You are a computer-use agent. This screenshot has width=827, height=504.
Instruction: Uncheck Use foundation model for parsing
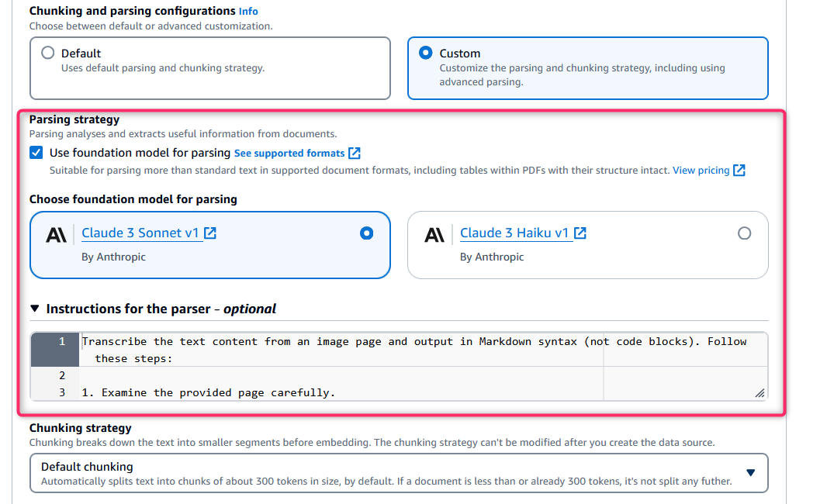point(36,153)
